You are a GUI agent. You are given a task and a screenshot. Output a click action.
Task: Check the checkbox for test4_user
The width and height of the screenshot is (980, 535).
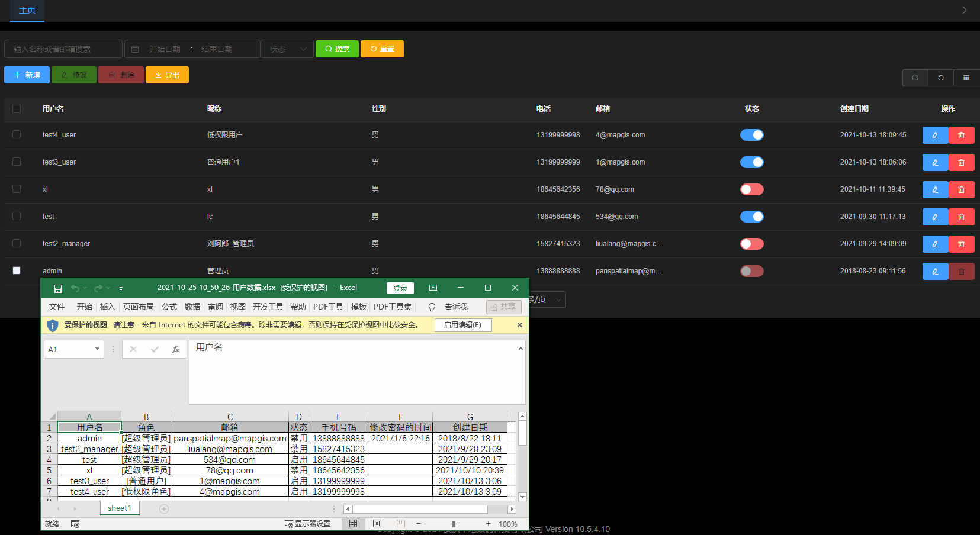click(17, 134)
